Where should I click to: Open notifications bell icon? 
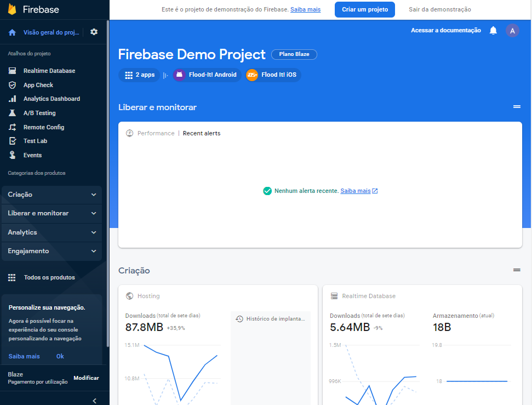[493, 31]
